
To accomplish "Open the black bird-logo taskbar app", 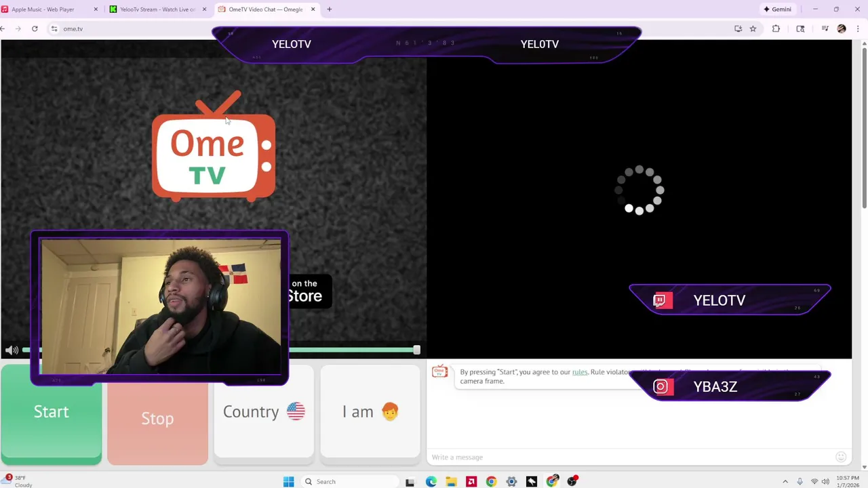I will click(x=532, y=481).
